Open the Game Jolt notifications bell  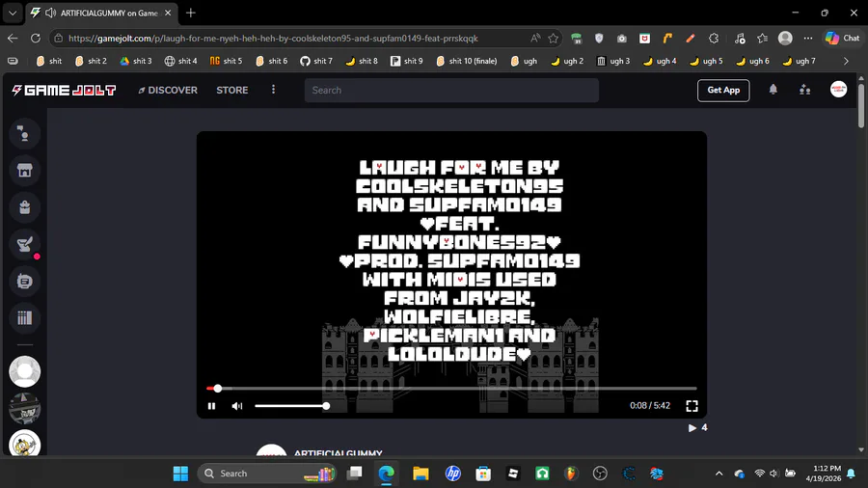tap(773, 90)
